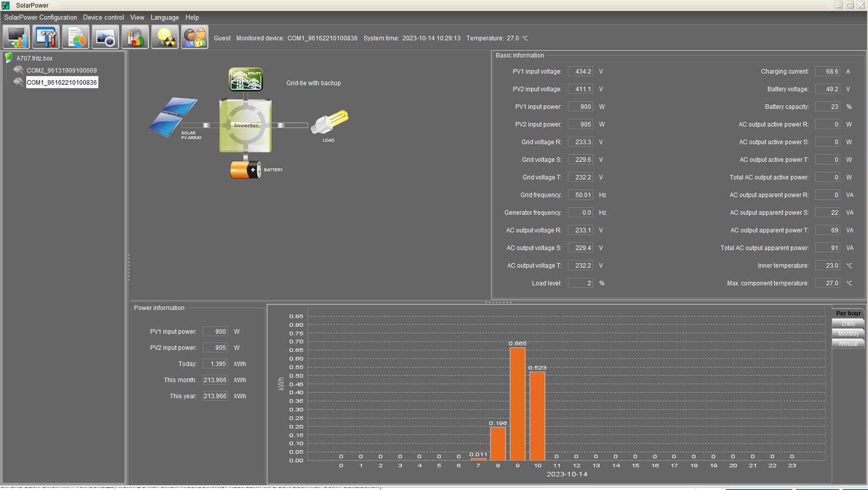The width and height of the screenshot is (868, 490).
Task: Switch the chart to Monthly view
Action: 848,334
